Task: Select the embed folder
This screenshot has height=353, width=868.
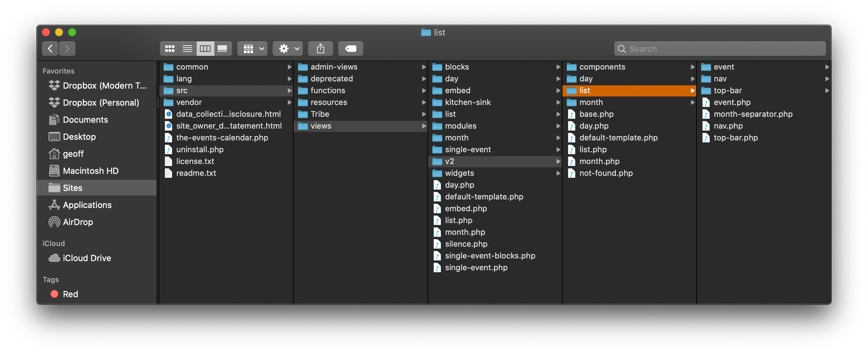Action: [x=495, y=90]
